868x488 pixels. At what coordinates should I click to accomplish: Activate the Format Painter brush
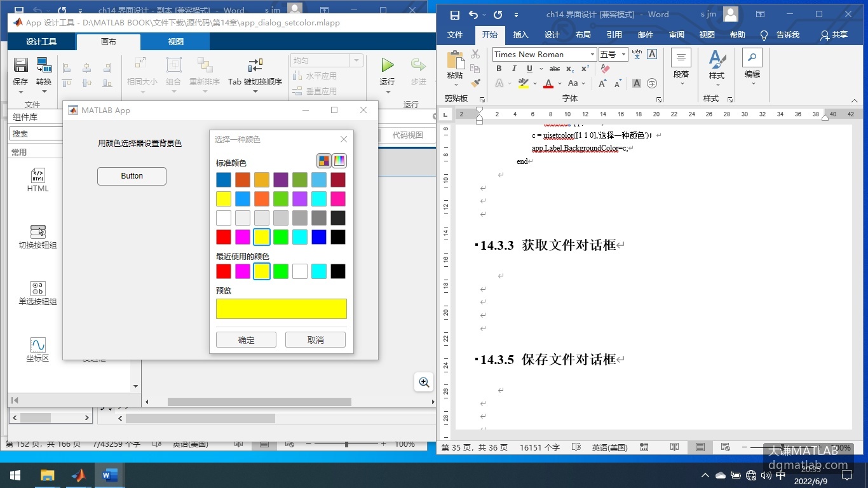(475, 83)
